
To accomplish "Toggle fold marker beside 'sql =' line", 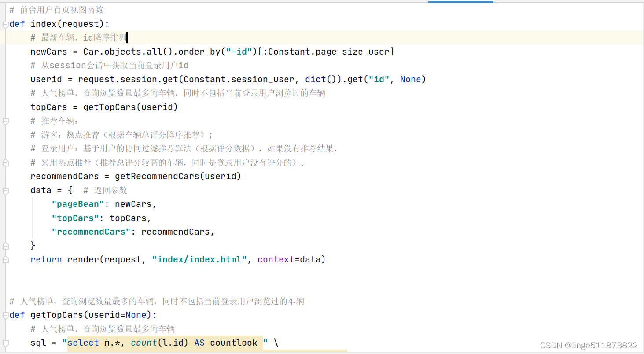I will 5,343.
